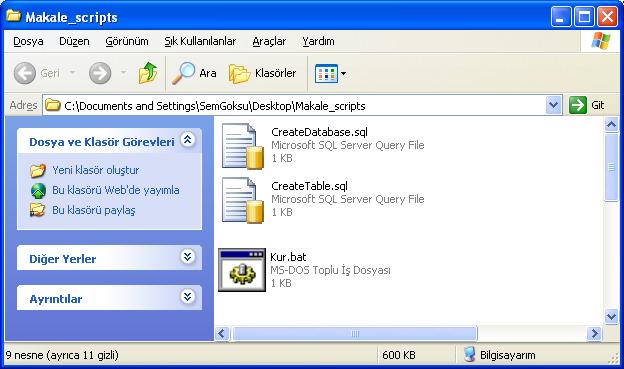624x369 pixels.
Task: Click the CreateDatabase.sql file name
Action: (320, 132)
